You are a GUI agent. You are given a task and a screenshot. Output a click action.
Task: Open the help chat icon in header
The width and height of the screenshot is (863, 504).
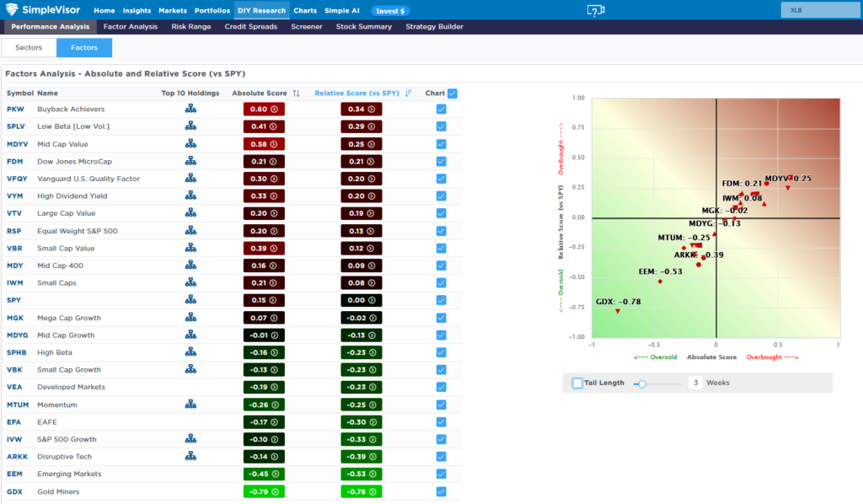[596, 10]
